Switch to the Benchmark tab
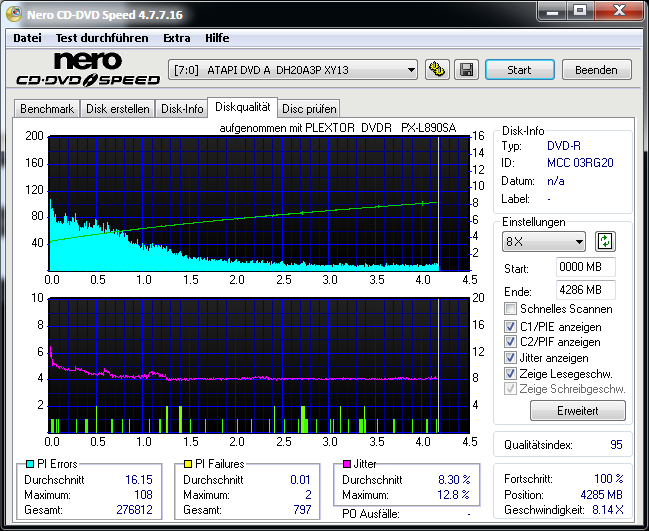Viewport: 649px width, 531px height. (x=47, y=109)
